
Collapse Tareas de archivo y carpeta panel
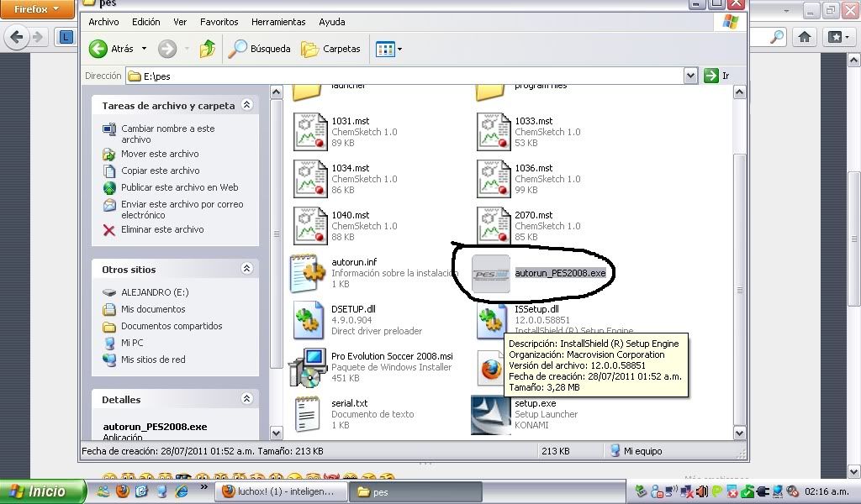[x=246, y=105]
